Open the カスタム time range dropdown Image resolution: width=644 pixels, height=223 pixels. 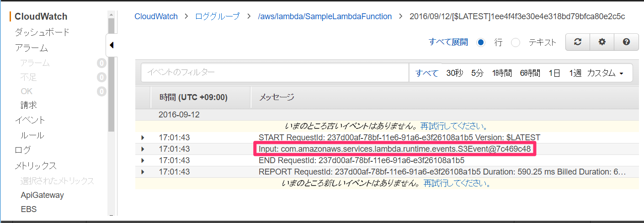pos(605,73)
